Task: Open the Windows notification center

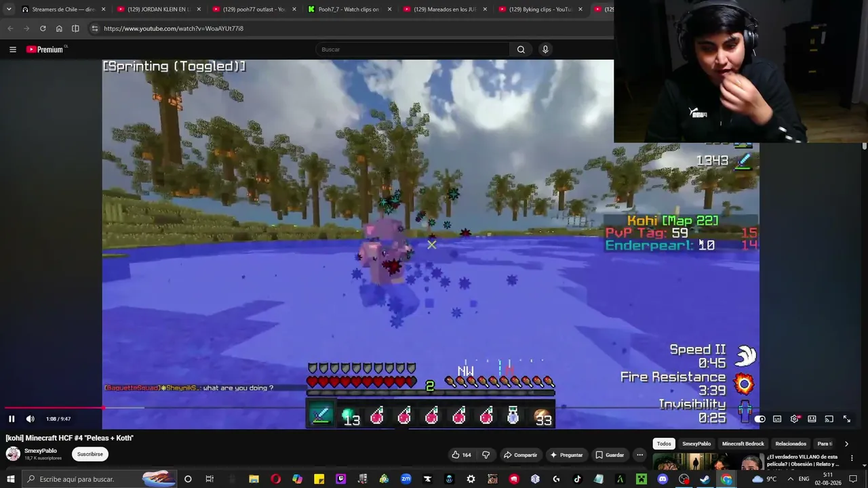Action: tap(854, 479)
